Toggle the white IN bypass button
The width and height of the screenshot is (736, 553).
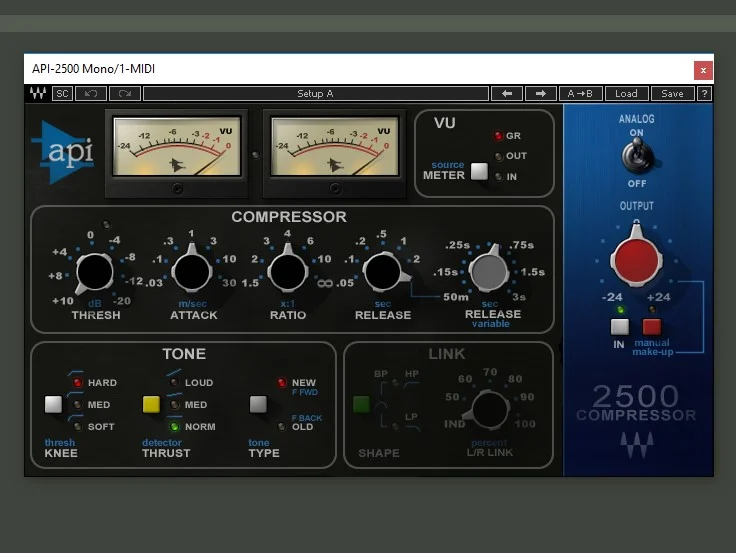point(620,327)
